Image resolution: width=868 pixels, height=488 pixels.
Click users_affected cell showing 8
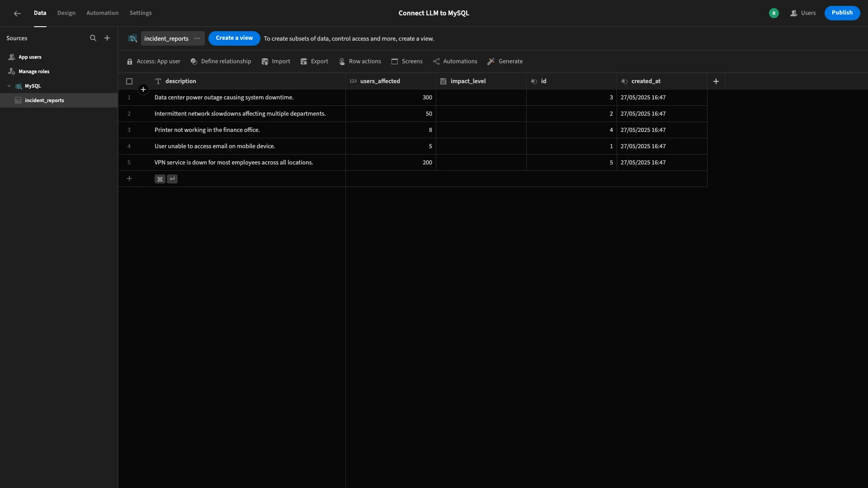click(391, 130)
